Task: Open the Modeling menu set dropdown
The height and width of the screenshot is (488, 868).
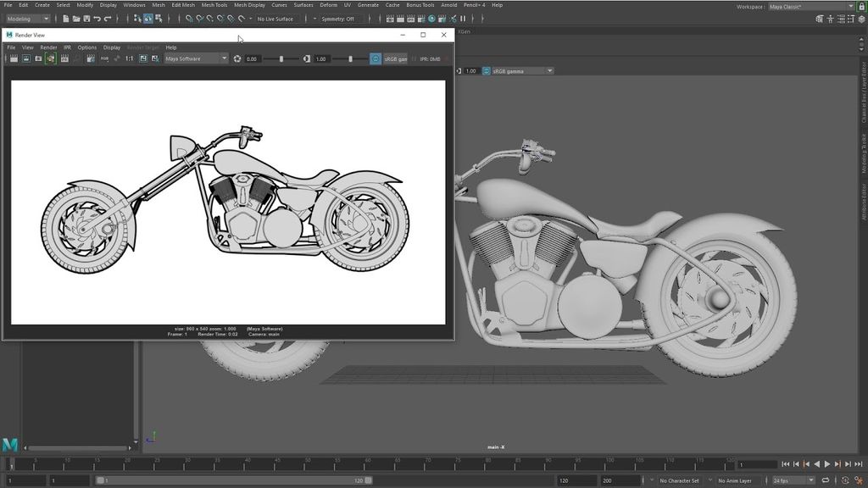Action: [28, 19]
